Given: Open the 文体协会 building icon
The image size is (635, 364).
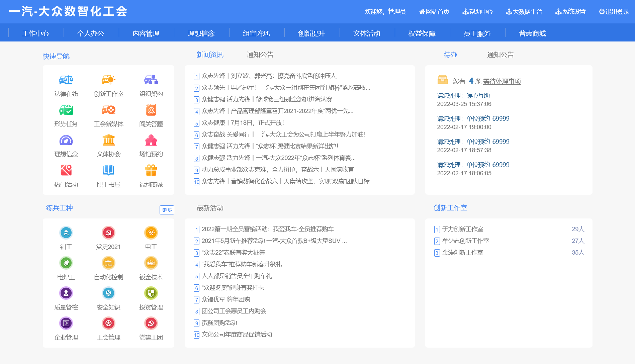Looking at the screenshot, I should [108, 140].
